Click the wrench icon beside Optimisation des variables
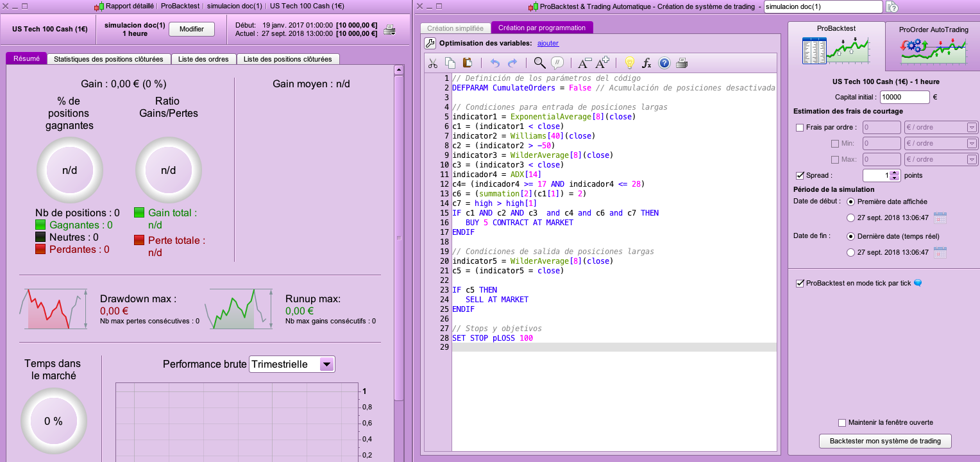This screenshot has height=462, width=980. click(x=430, y=44)
